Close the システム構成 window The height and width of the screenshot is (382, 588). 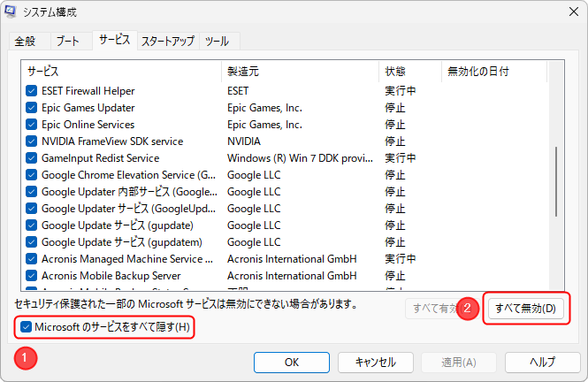coord(573,11)
